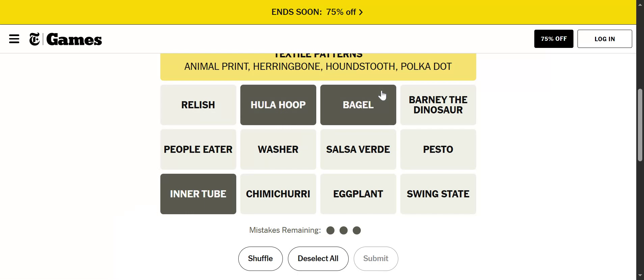Screen dimensions: 644x280
Task: Deselect the HULA HOOP tile
Action: (278, 105)
